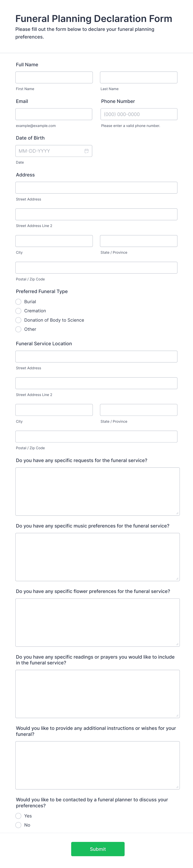Choose Donation of Body to Science
Screen dimensions: 193x868
pos(18,320)
